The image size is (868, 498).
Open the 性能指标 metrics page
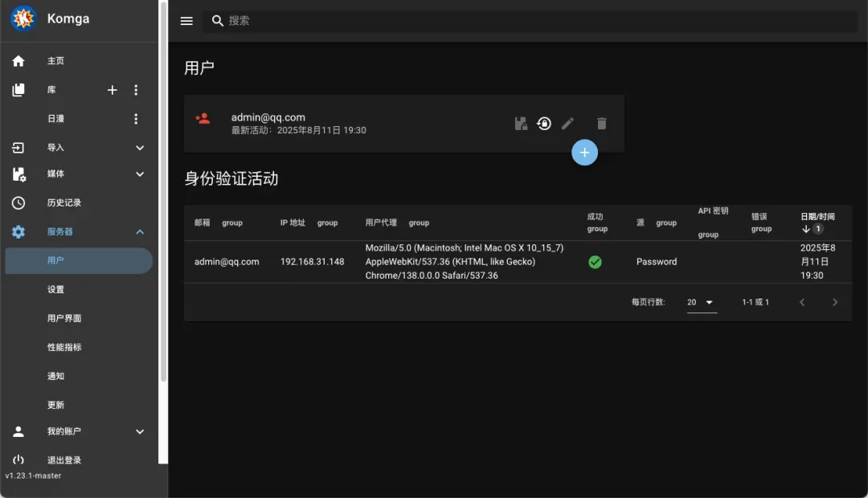point(64,347)
